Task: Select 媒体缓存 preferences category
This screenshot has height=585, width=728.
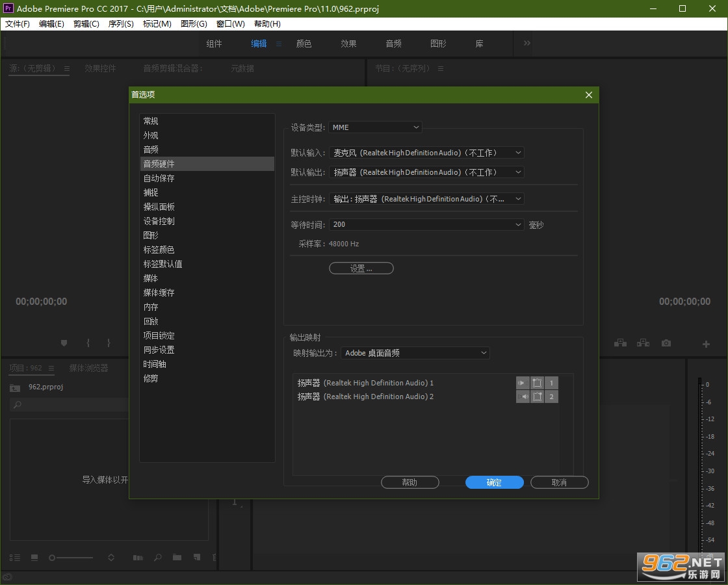Action: coord(207,293)
